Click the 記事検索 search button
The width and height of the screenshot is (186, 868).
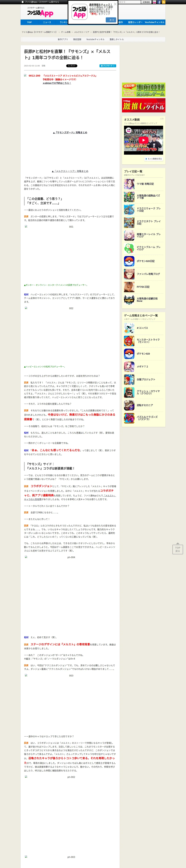coord(146,2)
